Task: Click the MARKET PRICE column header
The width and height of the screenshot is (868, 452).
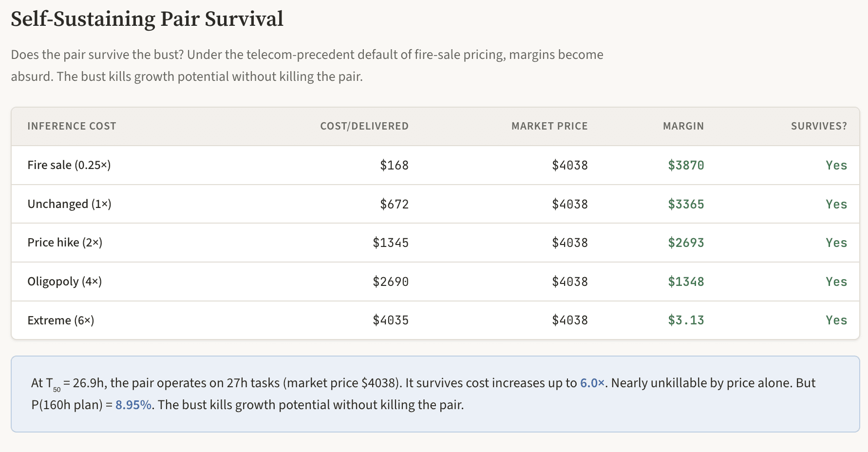Action: coord(549,126)
